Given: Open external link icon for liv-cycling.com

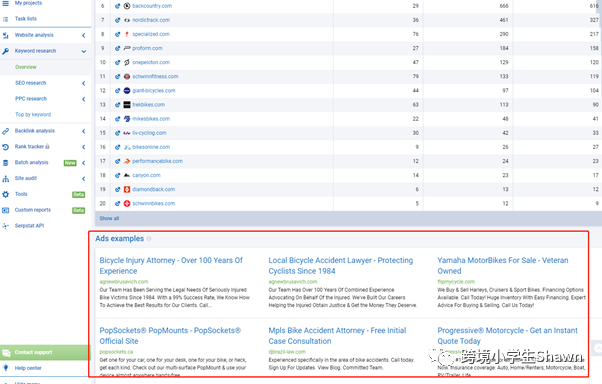Looking at the screenshot, I should pyautogui.click(x=117, y=133).
